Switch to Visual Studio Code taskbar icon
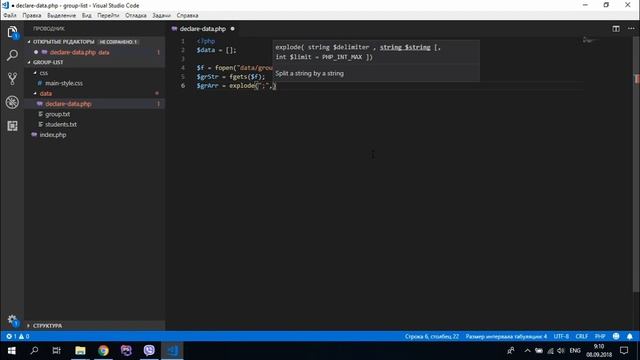The image size is (640, 360). point(172,351)
